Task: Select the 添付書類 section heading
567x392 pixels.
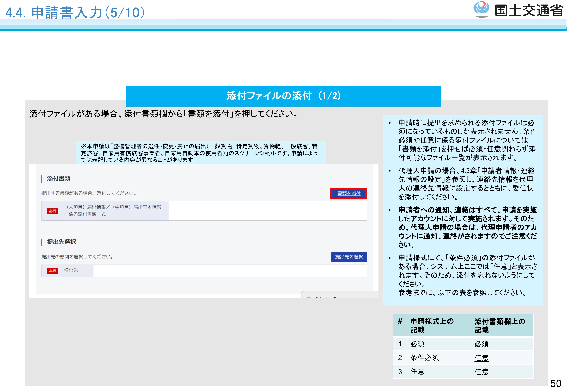Action: (x=58, y=179)
